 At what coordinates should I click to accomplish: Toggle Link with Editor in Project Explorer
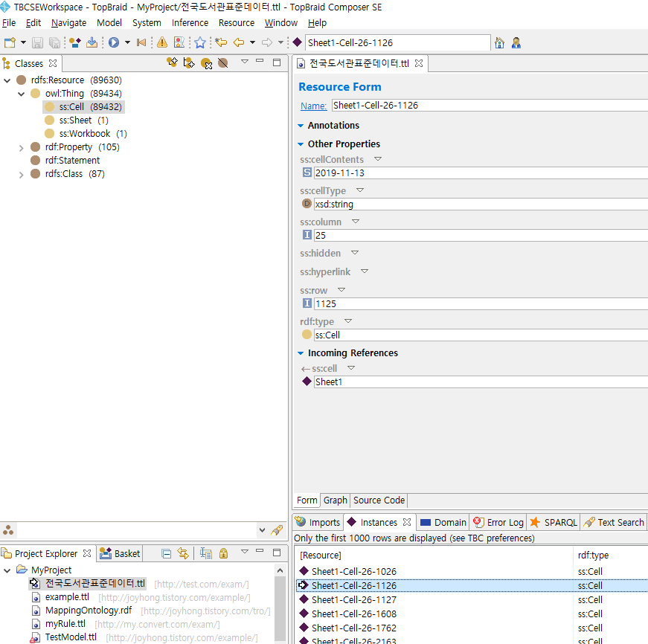coord(183,553)
